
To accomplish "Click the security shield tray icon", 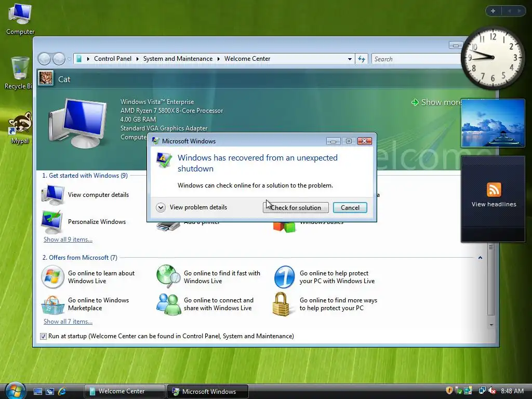I will click(449, 391).
